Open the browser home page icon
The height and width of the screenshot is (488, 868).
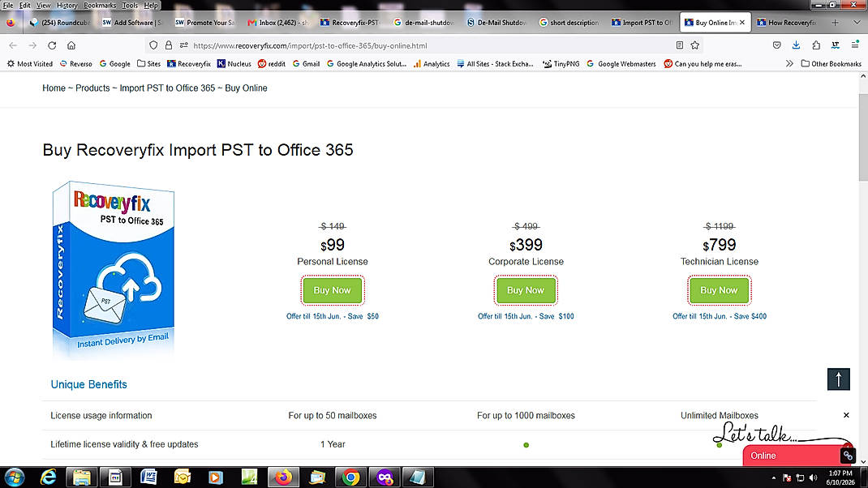point(71,45)
